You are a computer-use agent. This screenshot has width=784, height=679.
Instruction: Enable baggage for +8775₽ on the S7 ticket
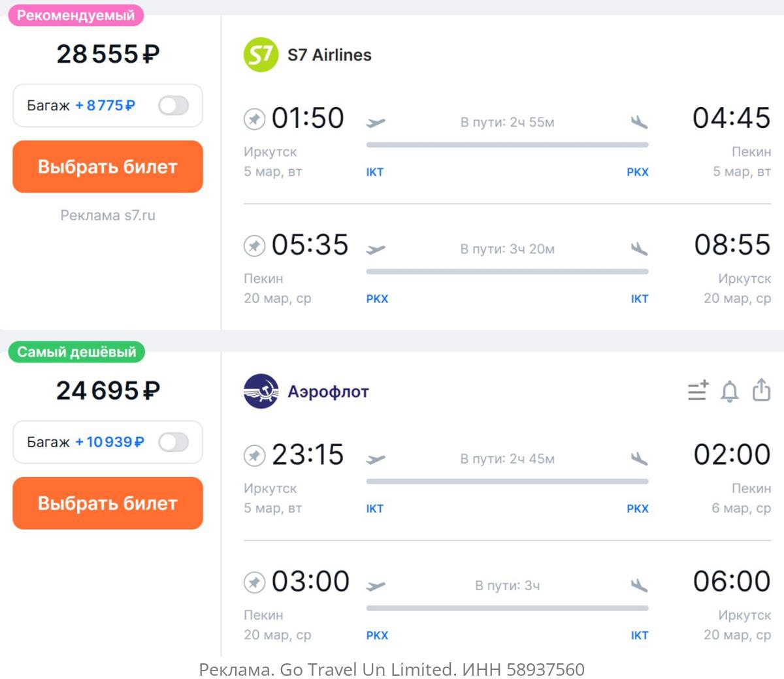173,106
